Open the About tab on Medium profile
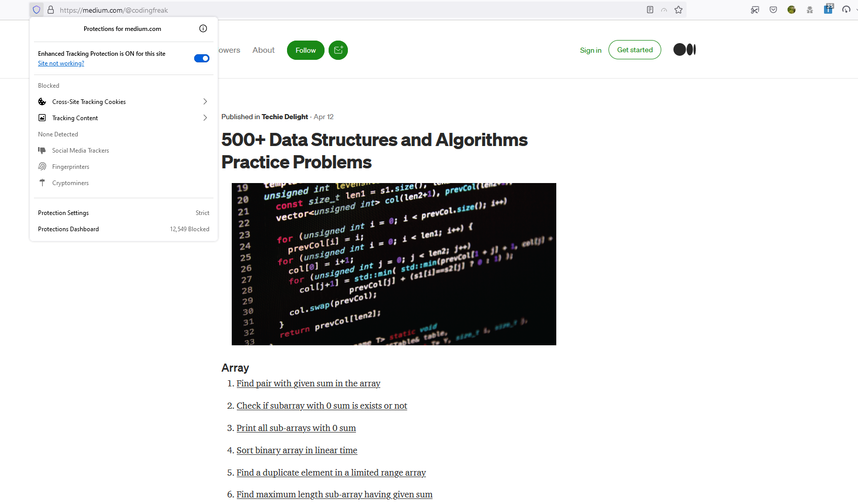 click(264, 50)
